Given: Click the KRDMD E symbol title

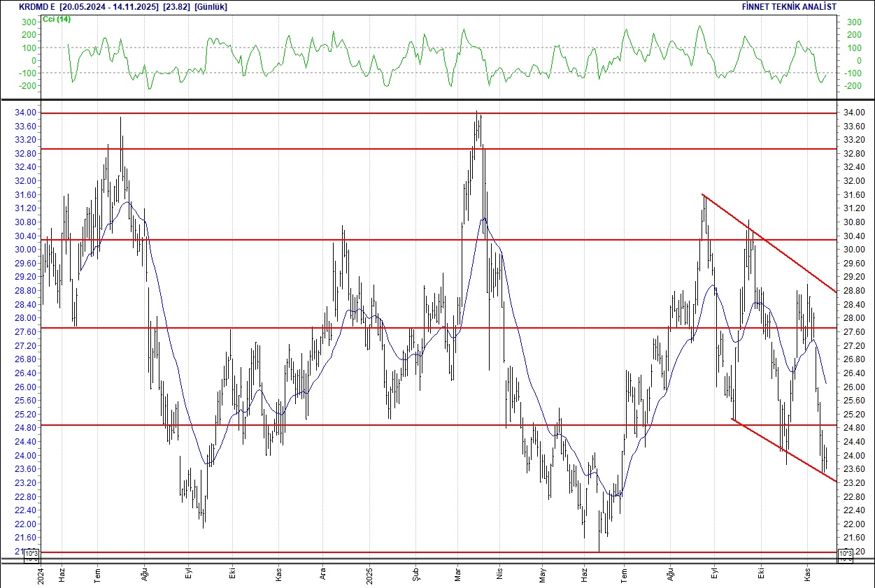Looking at the screenshot, I should pos(37,7).
